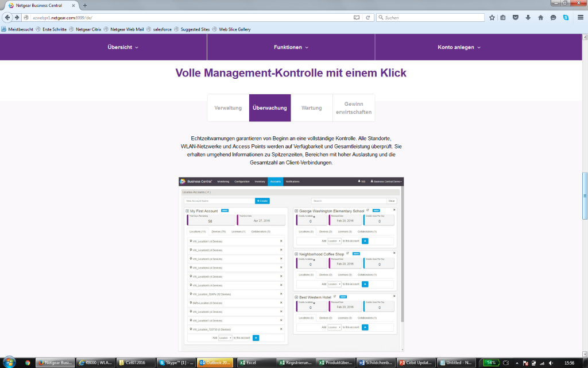Switch to the Verwaltung tab

pos(228,108)
